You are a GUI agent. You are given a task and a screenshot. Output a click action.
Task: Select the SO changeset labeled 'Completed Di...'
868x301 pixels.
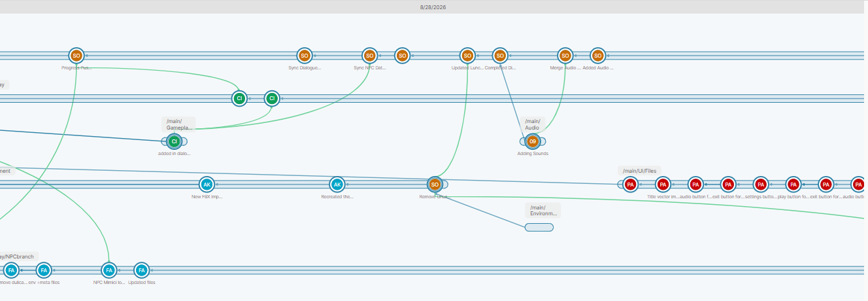pos(499,56)
